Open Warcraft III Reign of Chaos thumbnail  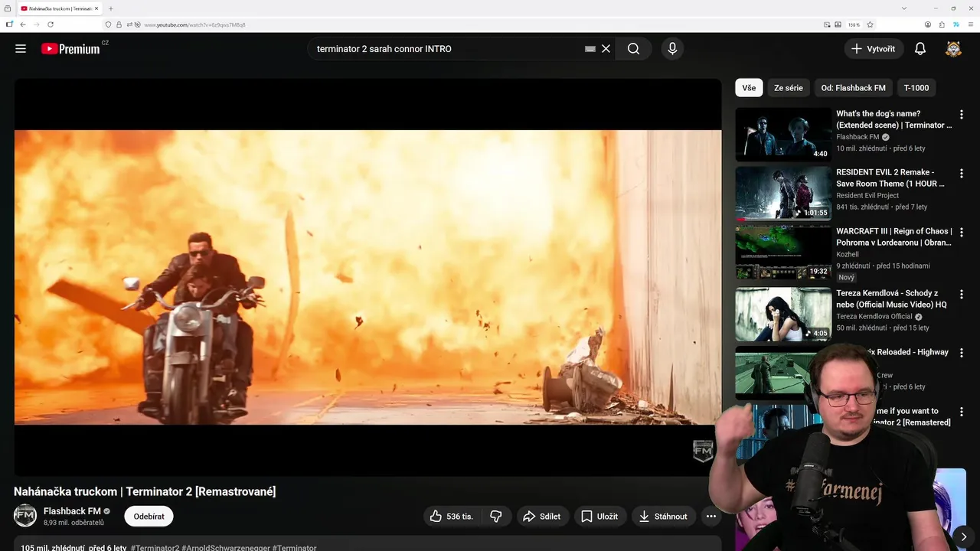click(x=783, y=252)
